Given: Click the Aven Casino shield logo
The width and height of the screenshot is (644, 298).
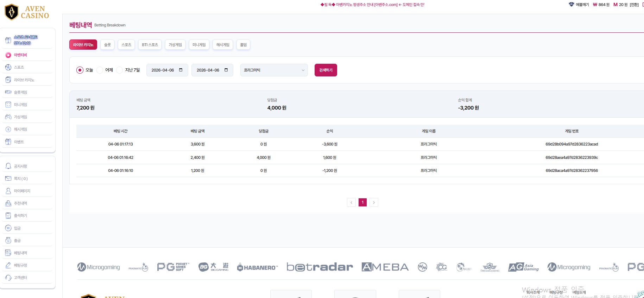Looking at the screenshot, I should tap(12, 12).
